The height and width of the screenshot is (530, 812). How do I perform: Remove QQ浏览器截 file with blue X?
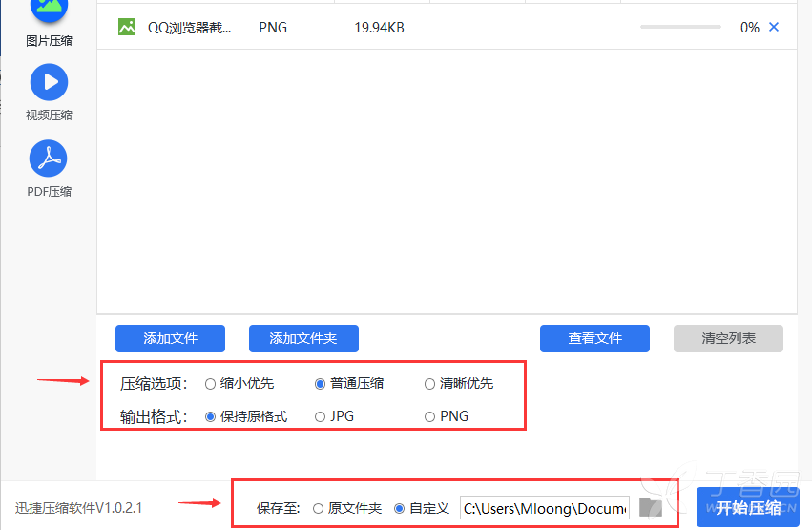(774, 27)
